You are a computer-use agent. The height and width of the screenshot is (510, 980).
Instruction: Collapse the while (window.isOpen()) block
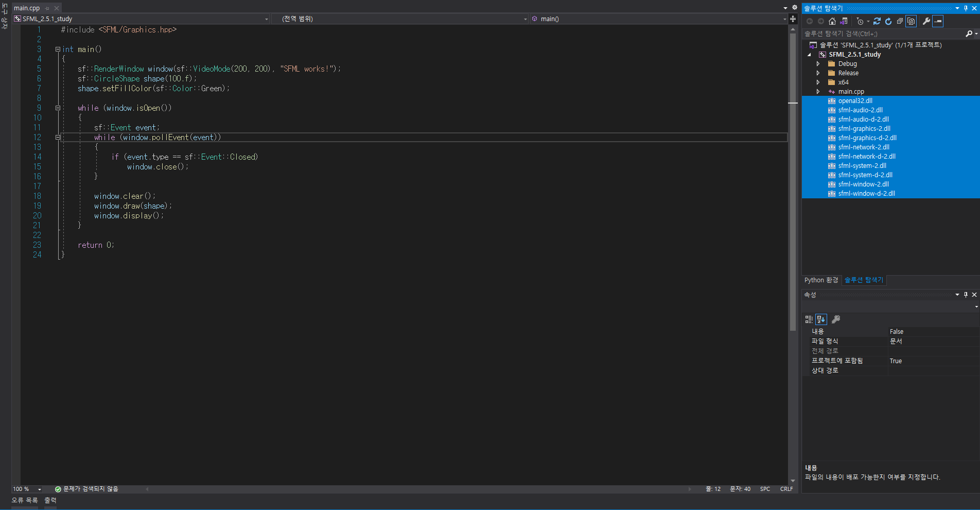click(58, 108)
